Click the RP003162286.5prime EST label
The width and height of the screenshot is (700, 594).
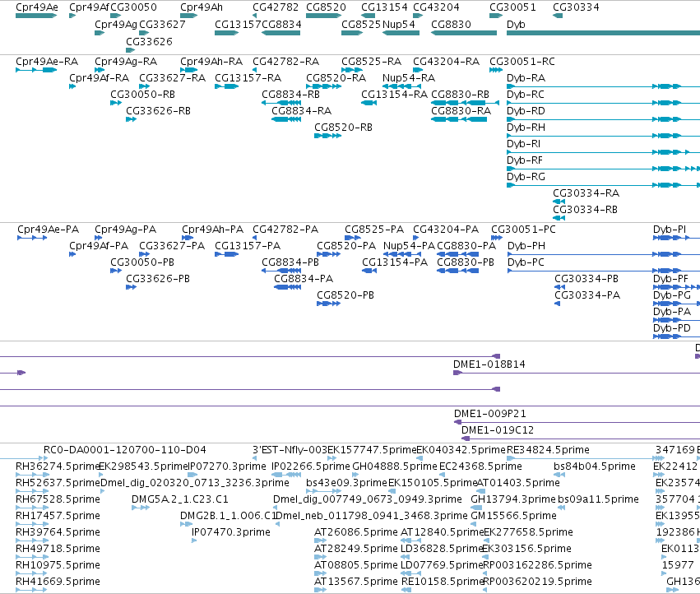pos(537,565)
